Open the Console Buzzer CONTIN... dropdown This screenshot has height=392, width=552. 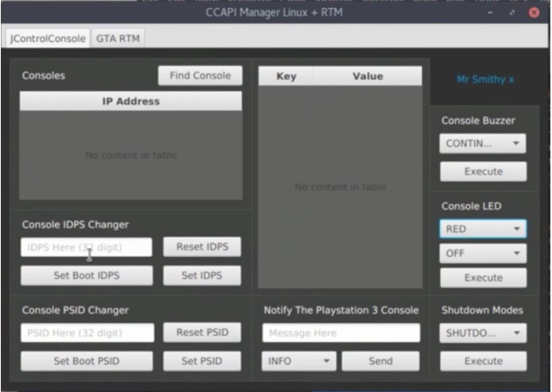click(x=483, y=144)
